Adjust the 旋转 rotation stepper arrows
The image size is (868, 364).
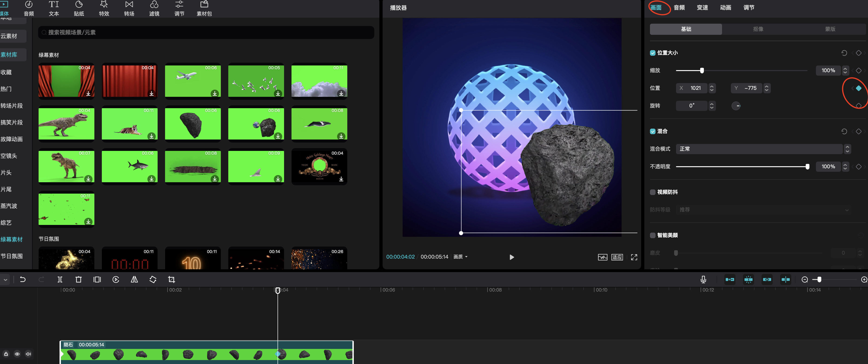pos(711,106)
